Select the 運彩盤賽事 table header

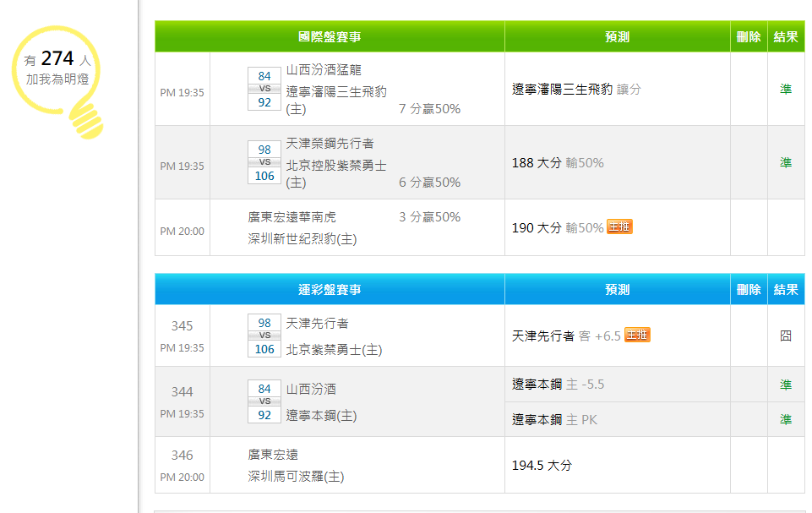coord(330,290)
